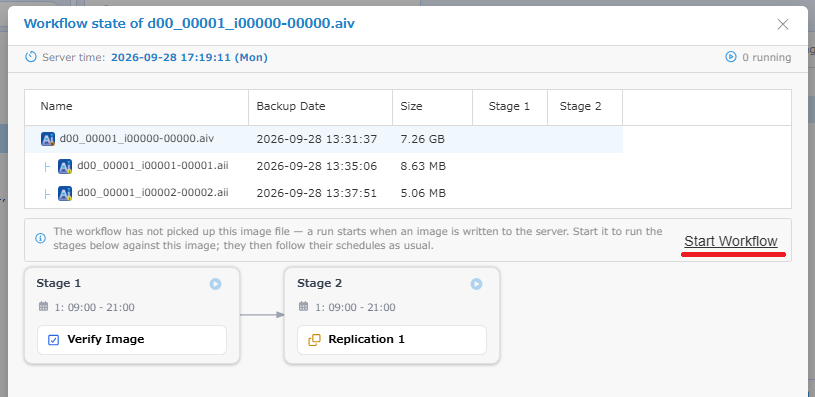Click the Stage 1 schedule calendar icon
The height and width of the screenshot is (397, 815).
(x=44, y=307)
